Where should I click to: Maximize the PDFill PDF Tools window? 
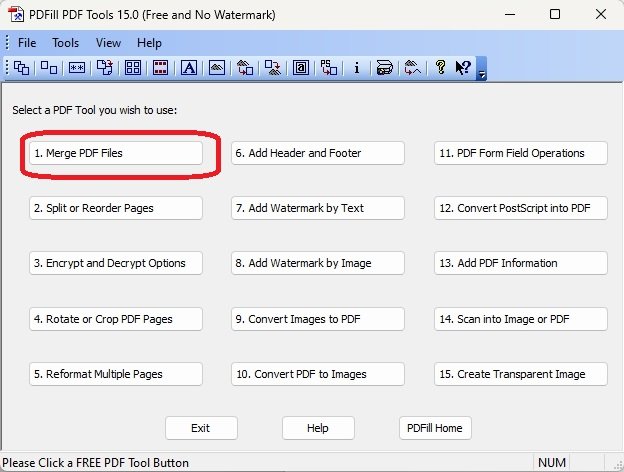click(555, 15)
